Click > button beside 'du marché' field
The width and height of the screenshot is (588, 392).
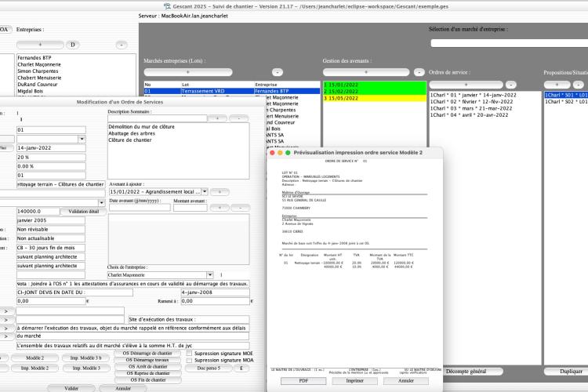tap(6, 336)
